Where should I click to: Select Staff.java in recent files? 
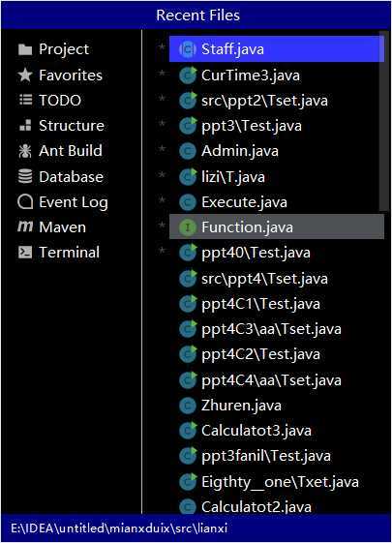[277, 49]
